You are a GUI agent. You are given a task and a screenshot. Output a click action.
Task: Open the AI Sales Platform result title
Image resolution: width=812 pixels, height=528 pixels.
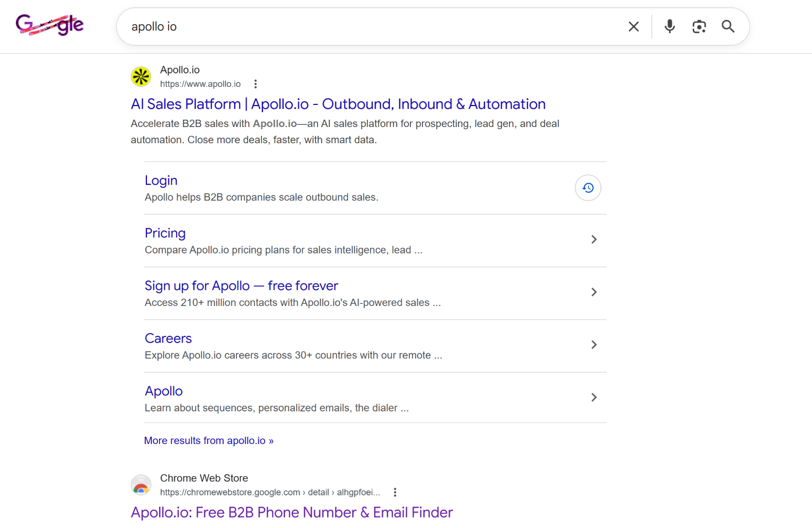click(338, 104)
